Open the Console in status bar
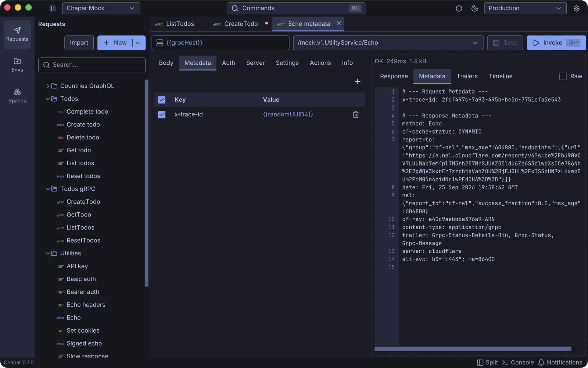Viewport: 588px width, 368px height. click(518, 362)
